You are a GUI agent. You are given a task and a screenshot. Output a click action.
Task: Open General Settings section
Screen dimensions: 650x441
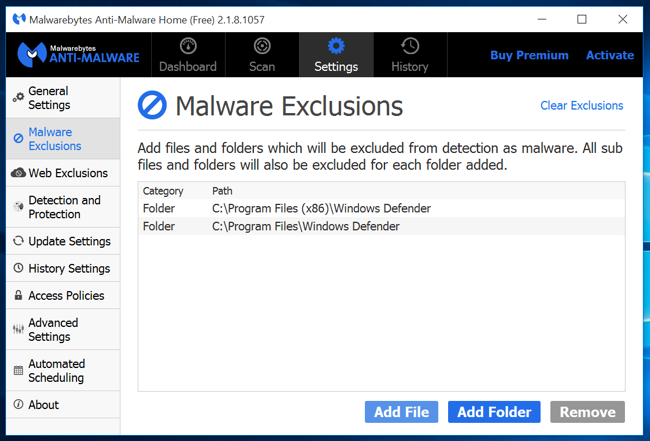pyautogui.click(x=63, y=98)
